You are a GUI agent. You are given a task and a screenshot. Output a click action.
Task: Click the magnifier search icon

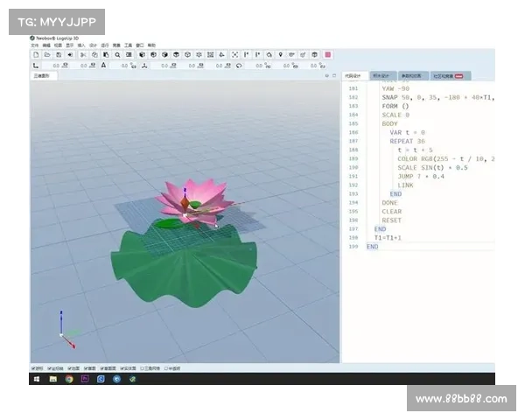tap(117, 54)
